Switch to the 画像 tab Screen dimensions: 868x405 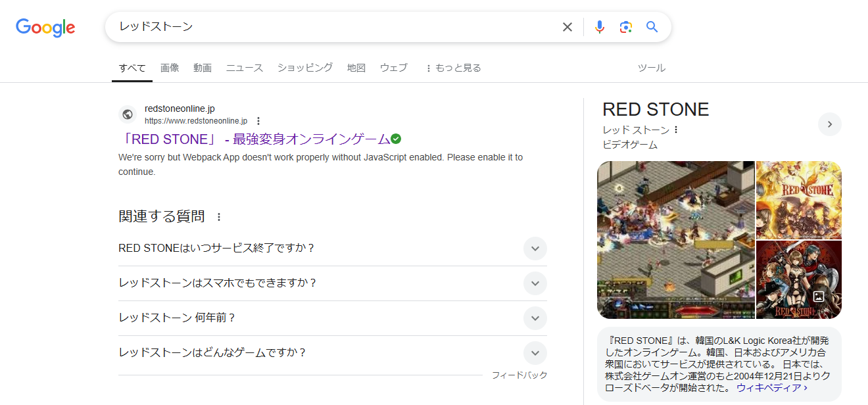tap(170, 68)
